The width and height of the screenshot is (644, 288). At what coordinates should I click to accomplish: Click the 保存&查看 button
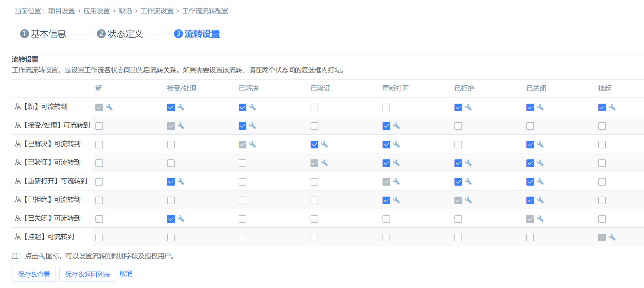(x=34, y=274)
